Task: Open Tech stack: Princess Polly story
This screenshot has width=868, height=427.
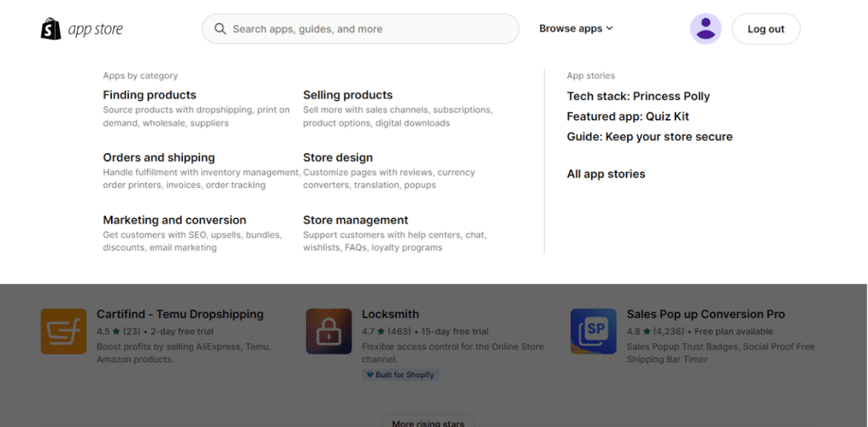Action: 638,96
